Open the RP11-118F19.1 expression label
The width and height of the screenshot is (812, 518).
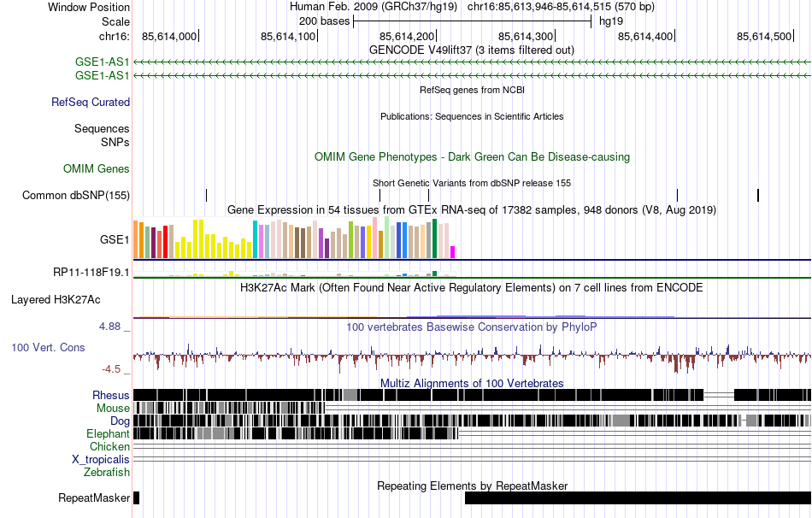coord(91,273)
